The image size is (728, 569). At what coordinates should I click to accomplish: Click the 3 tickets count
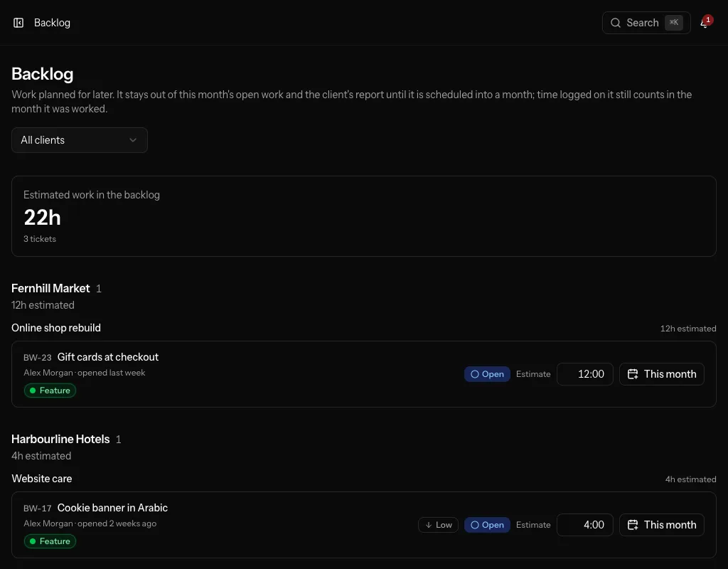click(x=40, y=239)
